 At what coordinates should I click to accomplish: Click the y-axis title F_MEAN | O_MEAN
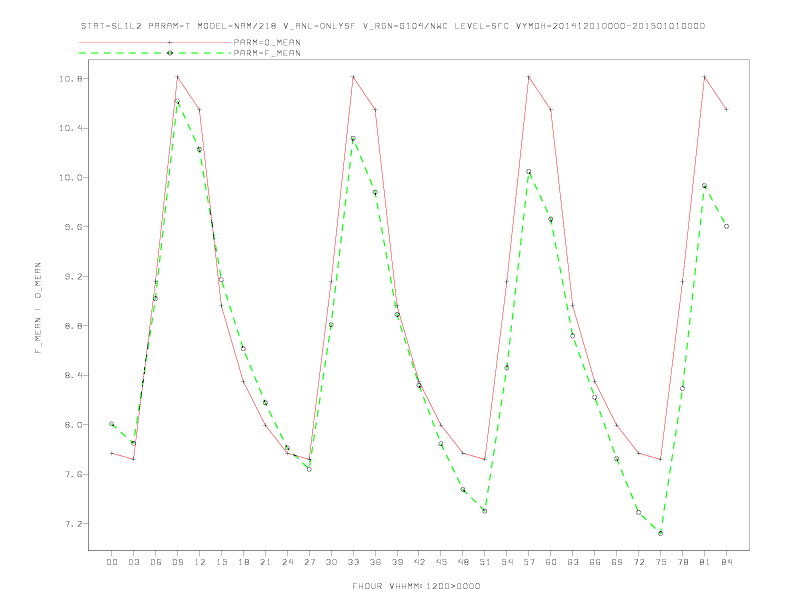pos(38,308)
